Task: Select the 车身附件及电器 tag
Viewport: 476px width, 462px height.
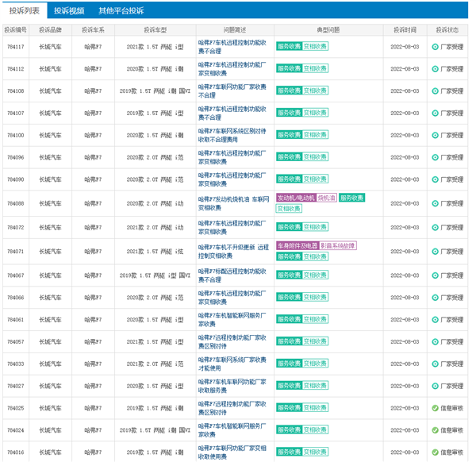Action: tap(297, 246)
